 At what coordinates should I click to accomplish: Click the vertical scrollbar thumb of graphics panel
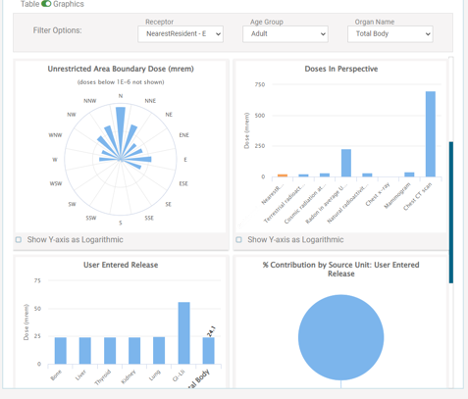click(451, 212)
